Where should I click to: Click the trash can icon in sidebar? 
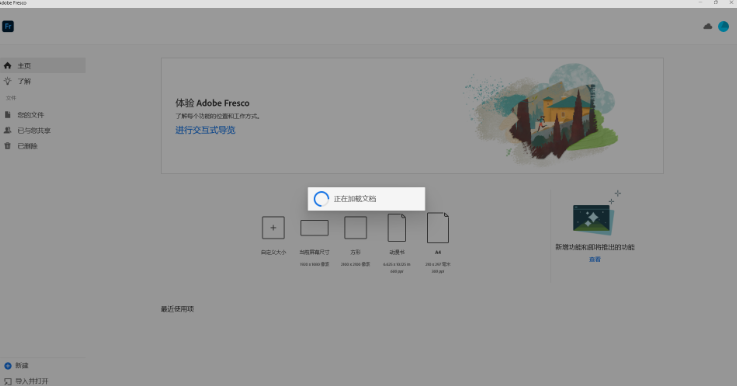pyautogui.click(x=8, y=146)
